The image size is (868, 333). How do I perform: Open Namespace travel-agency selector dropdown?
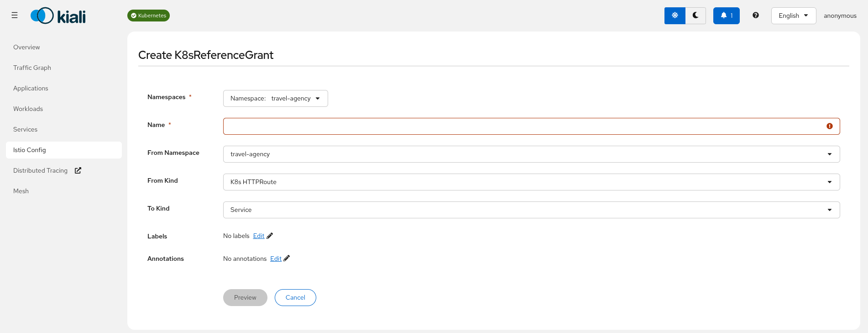click(276, 98)
